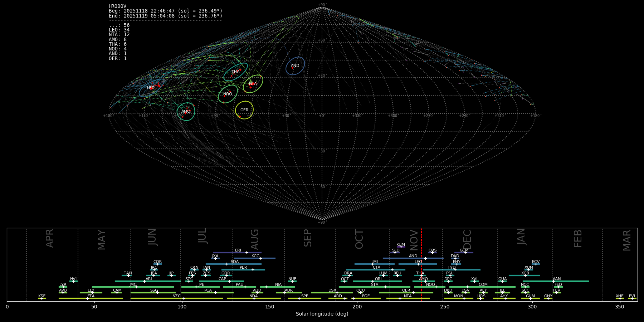The height and width of the screenshot is (322, 644).
Task: Select the THA radiant ellipse on the map
Action: [x=235, y=72]
